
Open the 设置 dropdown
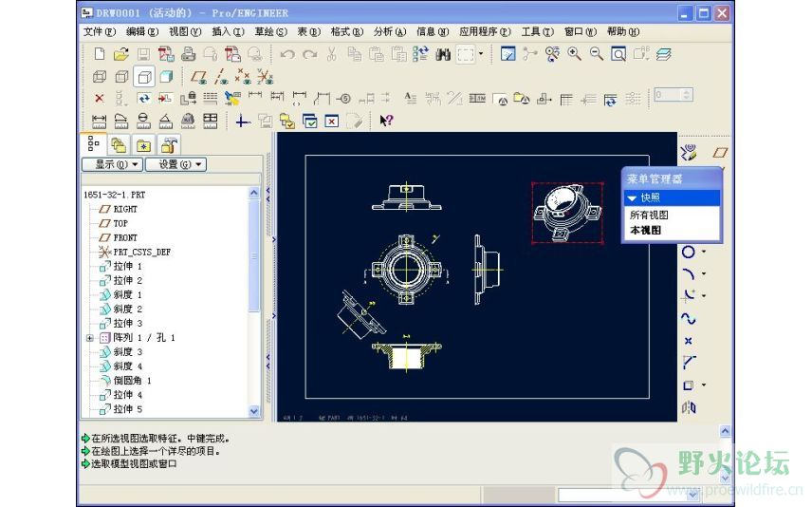point(176,164)
